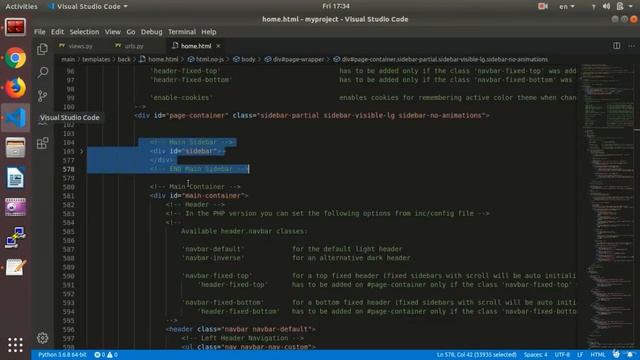The image size is (640, 360).
Task: Open the Search view in activity bar
Action: pyautogui.click(x=42, y=73)
